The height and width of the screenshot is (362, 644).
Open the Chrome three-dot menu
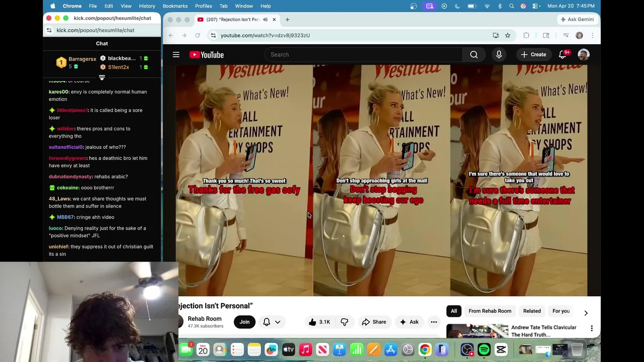click(x=592, y=35)
